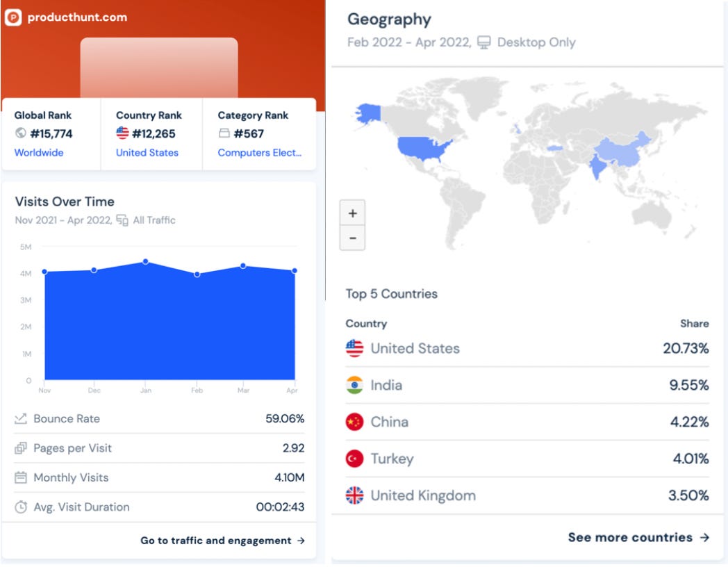Screen dimensions: 728x567
Task: Zoom out the map with minus button
Action: tap(353, 238)
